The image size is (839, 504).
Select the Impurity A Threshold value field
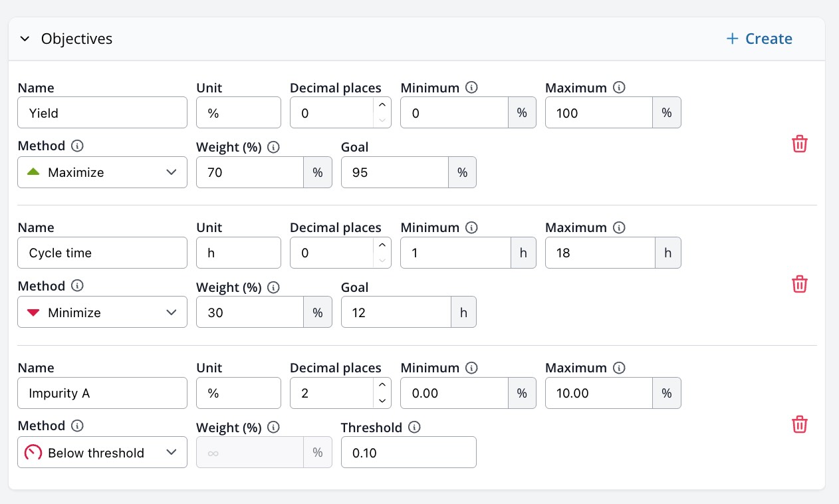pyautogui.click(x=409, y=453)
